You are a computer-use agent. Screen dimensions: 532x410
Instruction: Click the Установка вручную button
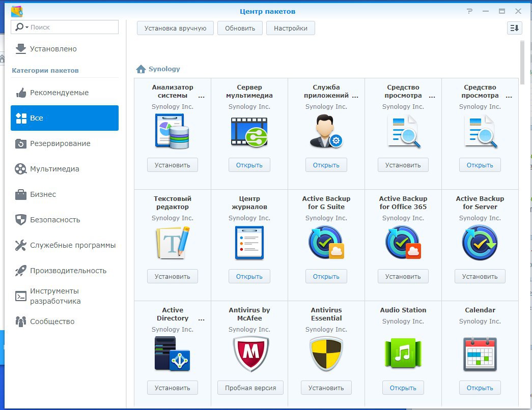(175, 28)
